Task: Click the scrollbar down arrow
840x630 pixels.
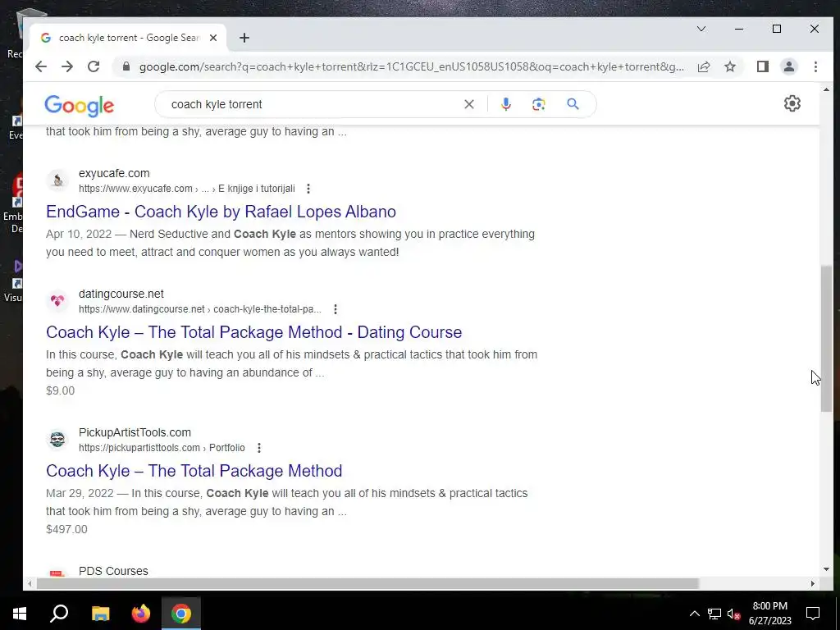Action: pyautogui.click(x=826, y=569)
